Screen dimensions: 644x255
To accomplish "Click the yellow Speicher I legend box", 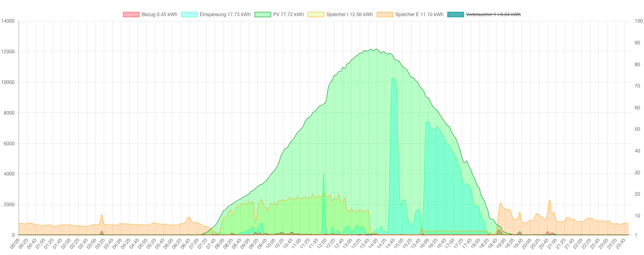I will 316,15.
